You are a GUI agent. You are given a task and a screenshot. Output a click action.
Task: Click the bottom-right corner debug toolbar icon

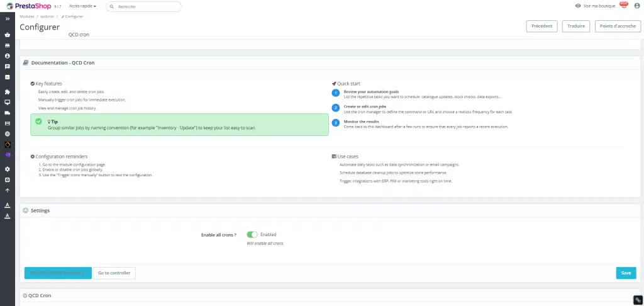click(638, 300)
